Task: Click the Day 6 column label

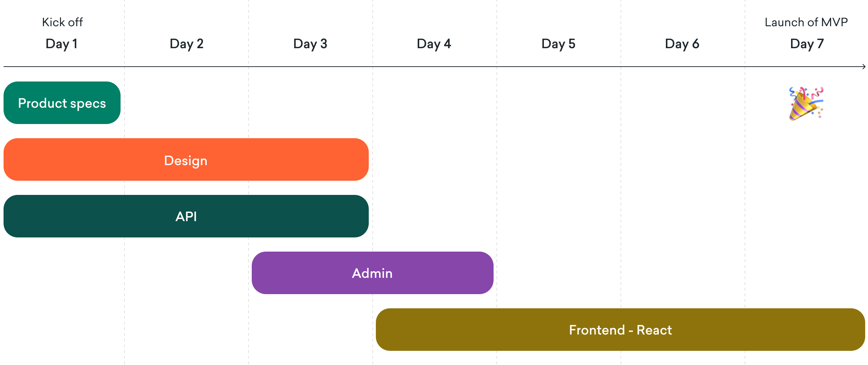Action: 682,44
